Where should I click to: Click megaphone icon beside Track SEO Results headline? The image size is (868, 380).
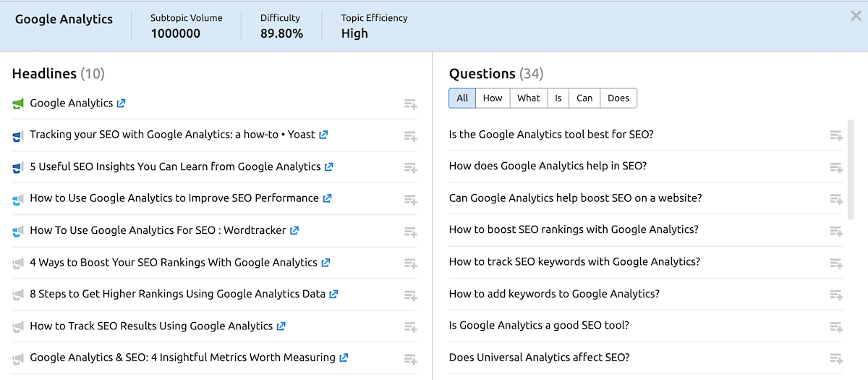[x=18, y=326]
